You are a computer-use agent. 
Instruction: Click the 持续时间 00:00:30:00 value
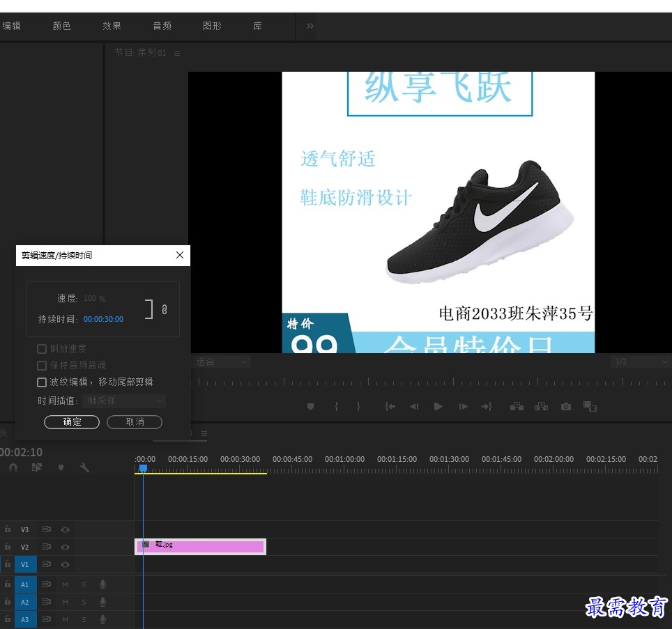103,320
